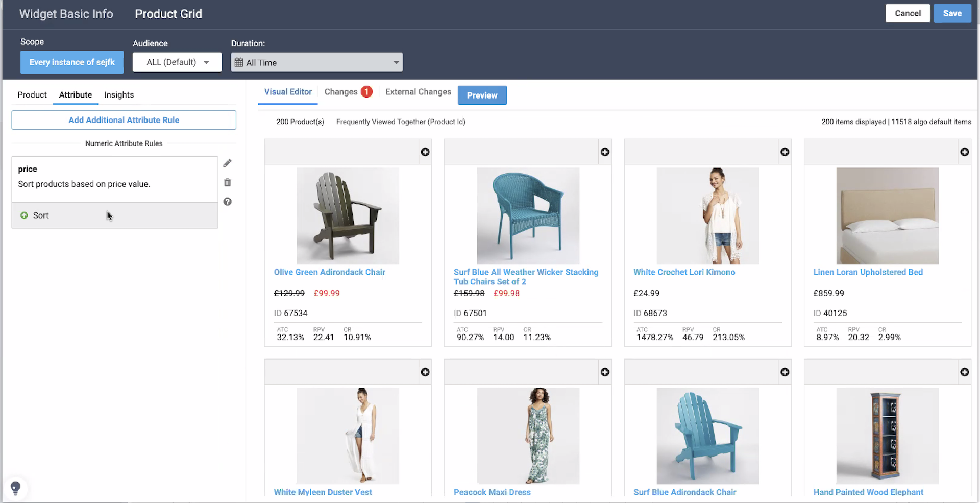Open Surf Blue All Weather Wicker Chairs link
The image size is (980, 503).
click(526, 277)
